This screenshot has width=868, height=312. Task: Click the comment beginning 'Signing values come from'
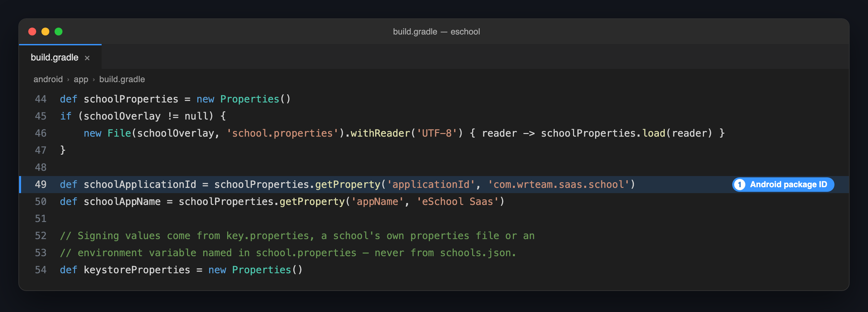(x=297, y=235)
